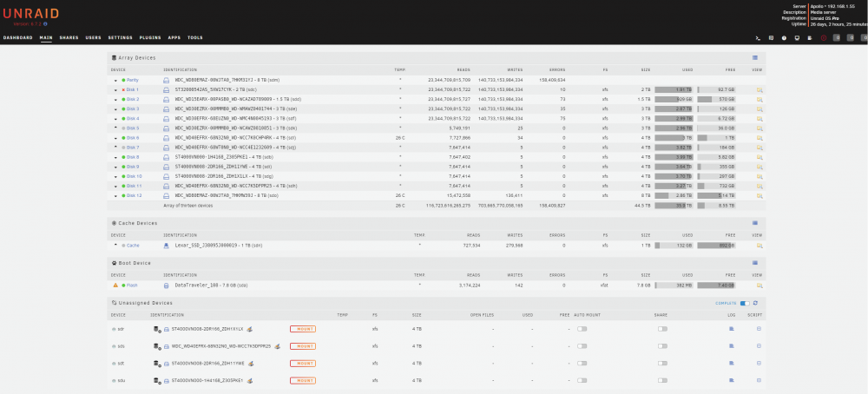Click the Cache free-space bar 892 GB
The width and height of the screenshot is (868, 394).
pyautogui.click(x=716, y=245)
